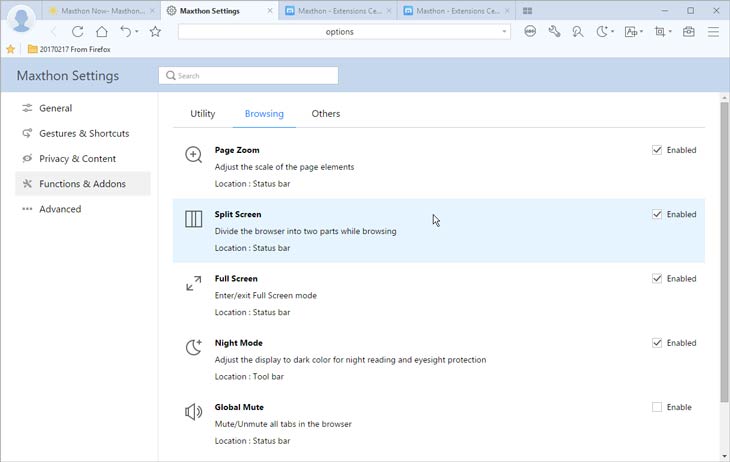Select the Maxthon Settings browser tab

220,11
